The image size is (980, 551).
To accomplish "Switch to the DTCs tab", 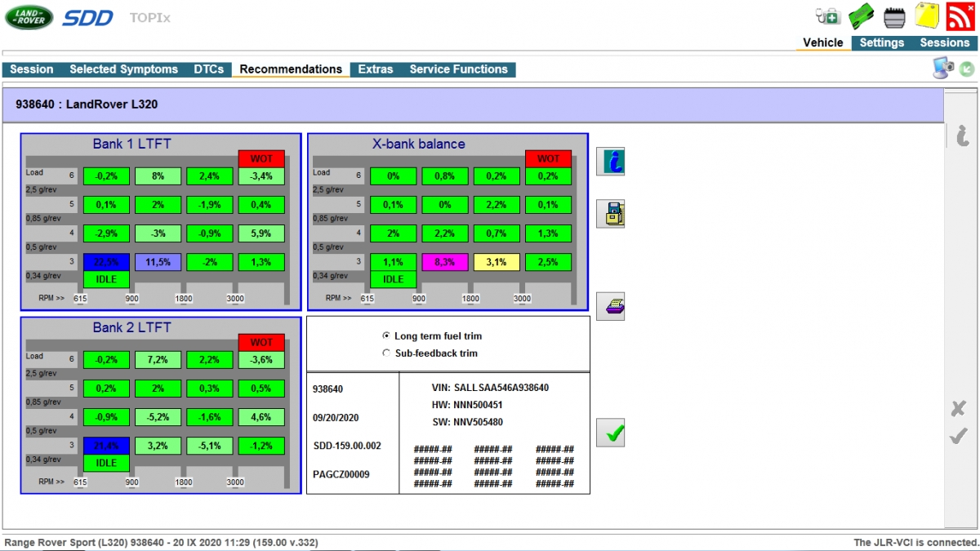I will click(208, 69).
